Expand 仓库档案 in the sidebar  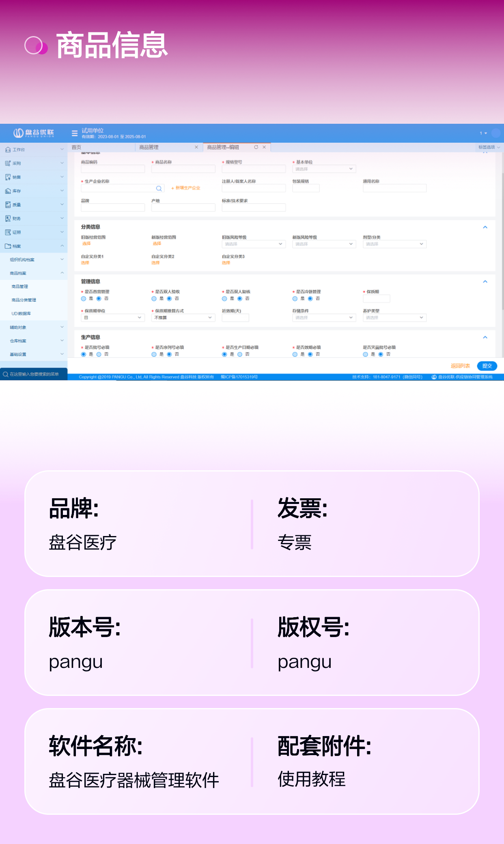click(x=34, y=341)
